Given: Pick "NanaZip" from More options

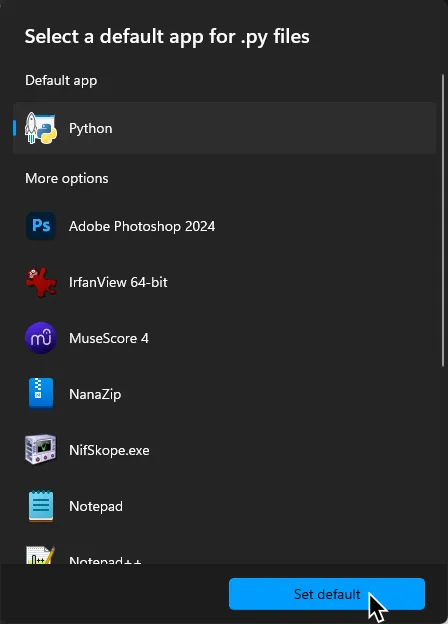Looking at the screenshot, I should point(225,394).
